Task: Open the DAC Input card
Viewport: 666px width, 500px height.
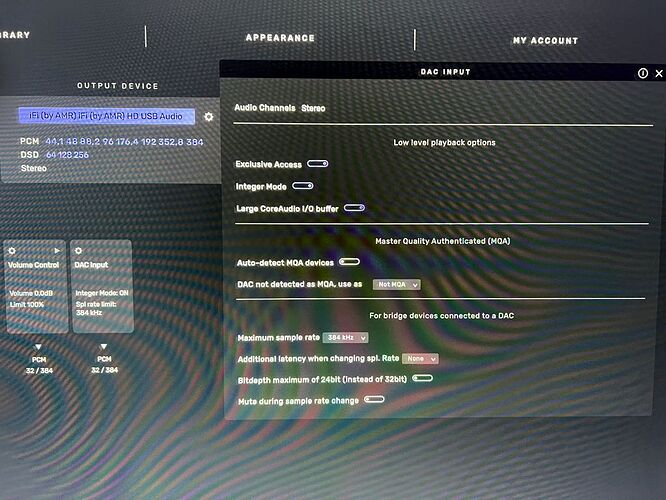Action: 102,286
